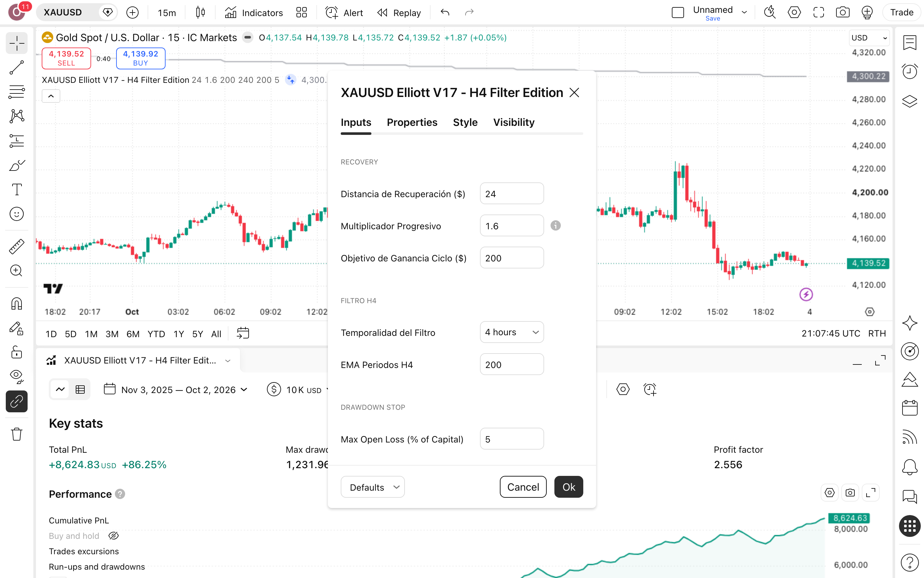Undo the last chart action
This screenshot has height=578, width=924.
pyautogui.click(x=445, y=13)
